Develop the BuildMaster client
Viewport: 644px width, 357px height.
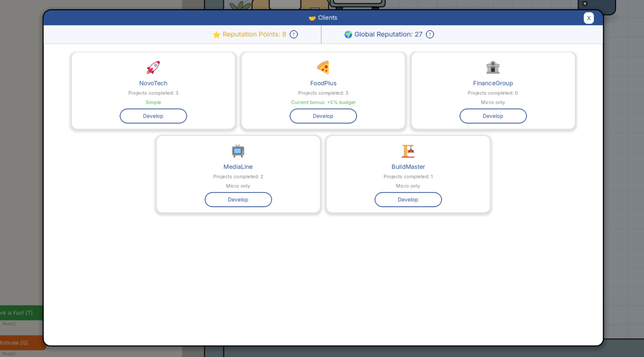click(x=408, y=200)
